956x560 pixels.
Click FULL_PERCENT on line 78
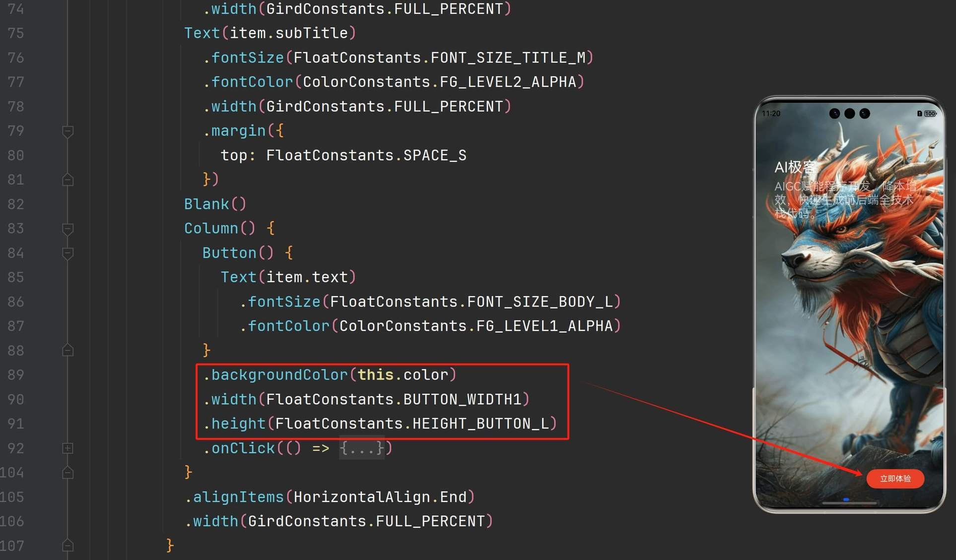coord(449,107)
